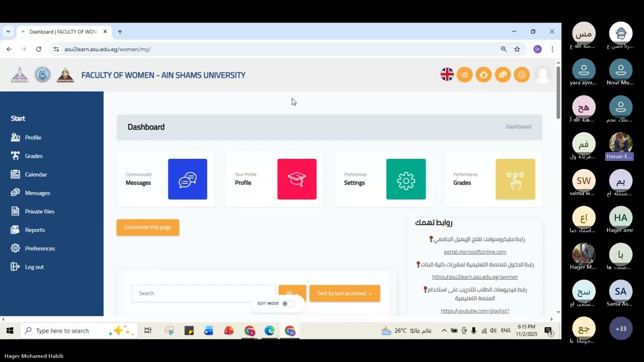Toggle the Edit mode switch

click(x=288, y=304)
